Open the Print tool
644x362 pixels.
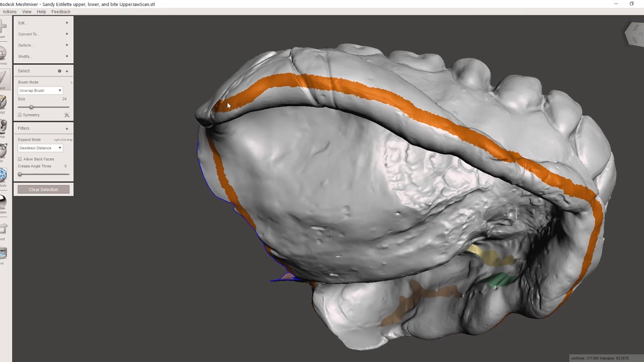[x=3, y=255]
